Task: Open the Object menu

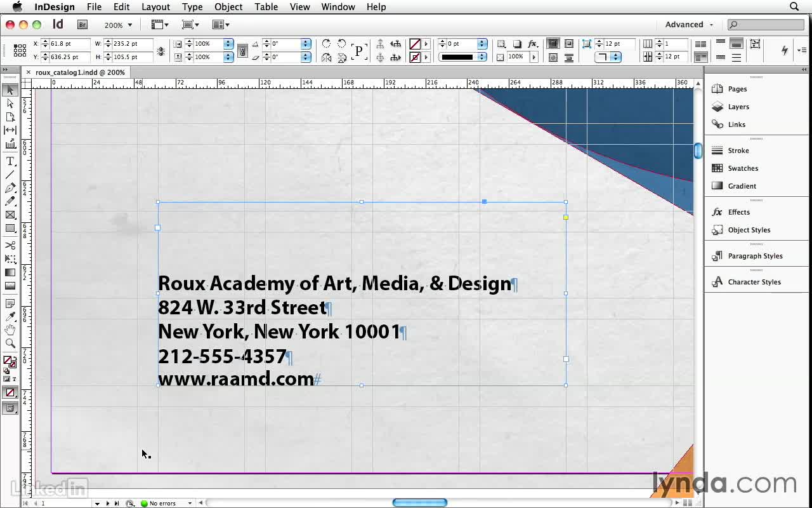Action: [x=228, y=7]
